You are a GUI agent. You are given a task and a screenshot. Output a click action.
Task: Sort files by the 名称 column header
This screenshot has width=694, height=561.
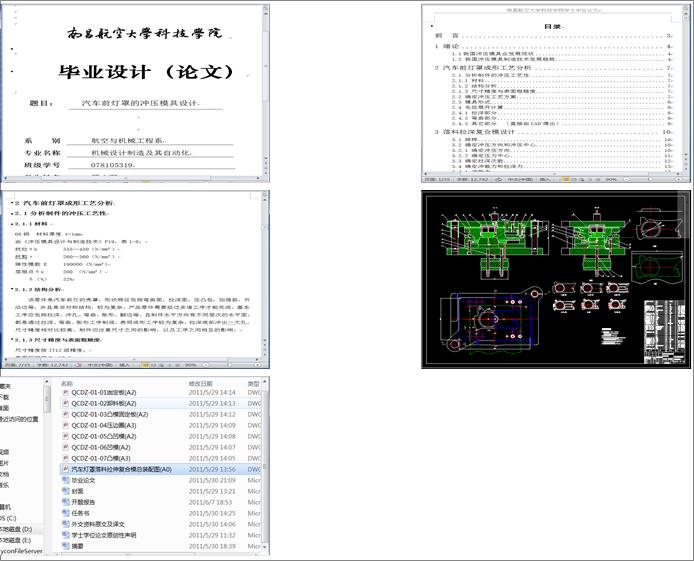[x=67, y=384]
